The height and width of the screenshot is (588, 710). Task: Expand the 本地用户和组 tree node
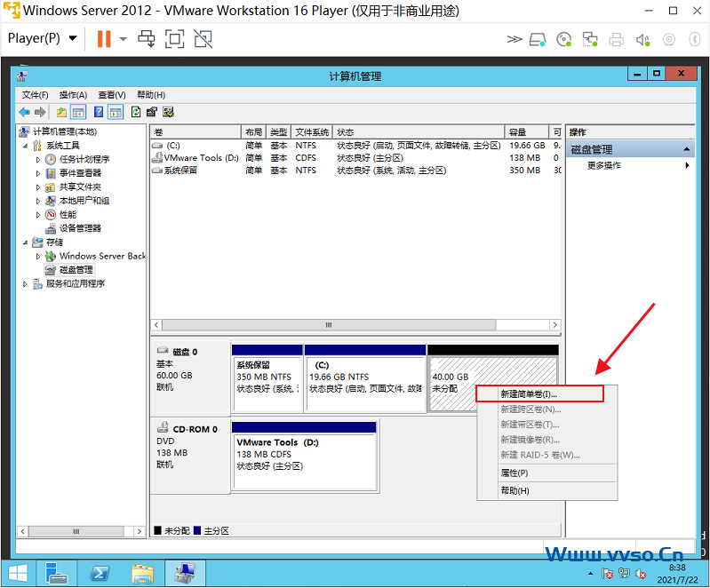[38, 201]
